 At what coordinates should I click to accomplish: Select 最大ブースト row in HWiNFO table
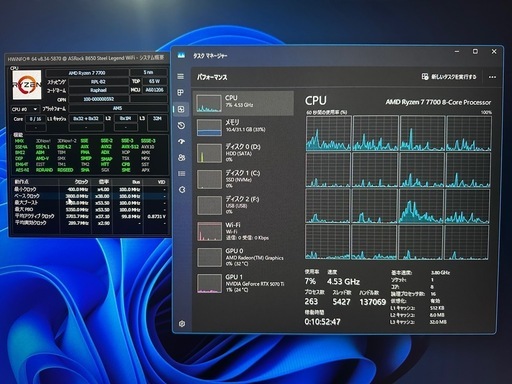tap(89, 203)
